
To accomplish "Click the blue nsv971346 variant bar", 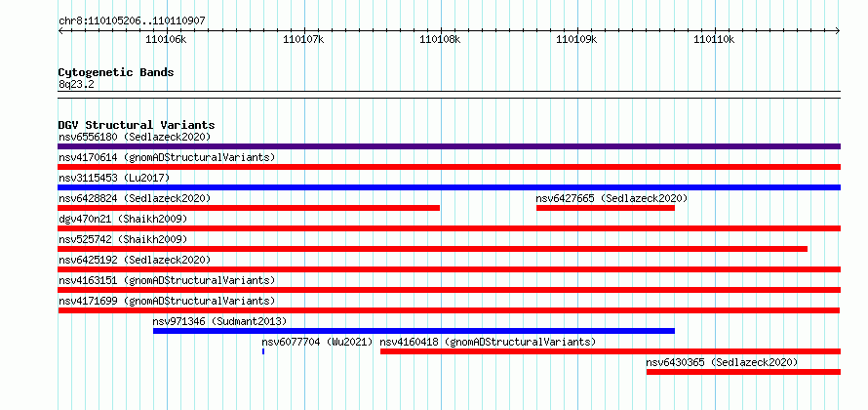I will point(414,331).
